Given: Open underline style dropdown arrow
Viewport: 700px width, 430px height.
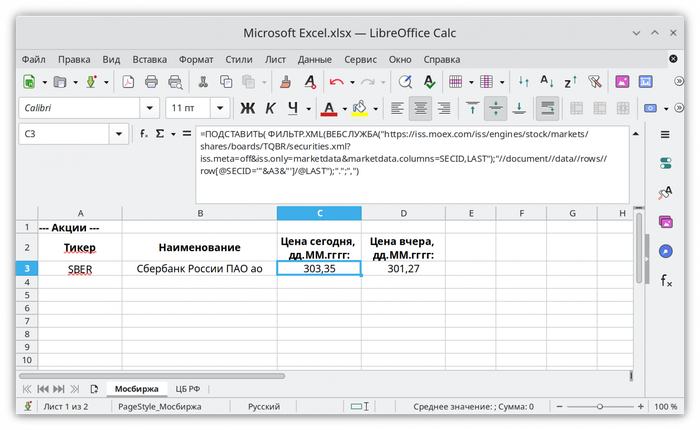Looking at the screenshot, I should (308, 109).
